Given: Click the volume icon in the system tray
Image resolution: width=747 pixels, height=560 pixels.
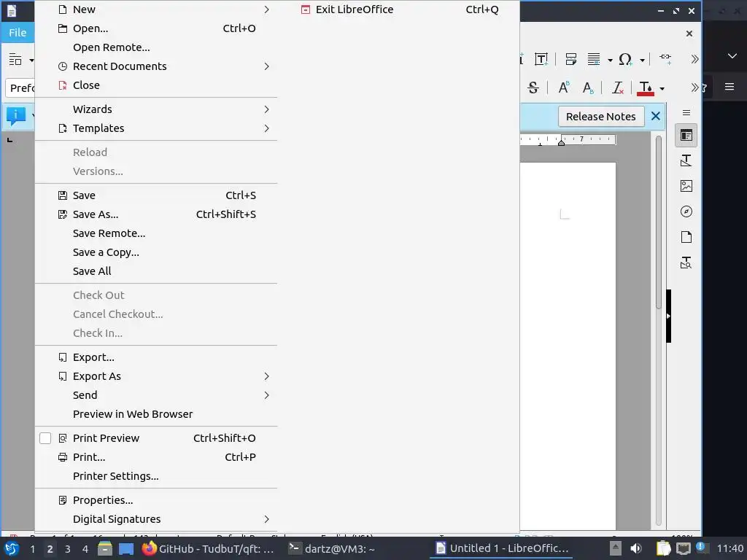Looking at the screenshot, I should [x=636, y=548].
